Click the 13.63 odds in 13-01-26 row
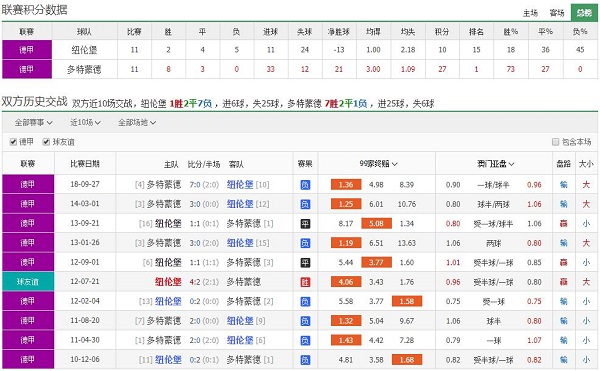The width and height of the screenshot is (600, 371). pos(407,243)
